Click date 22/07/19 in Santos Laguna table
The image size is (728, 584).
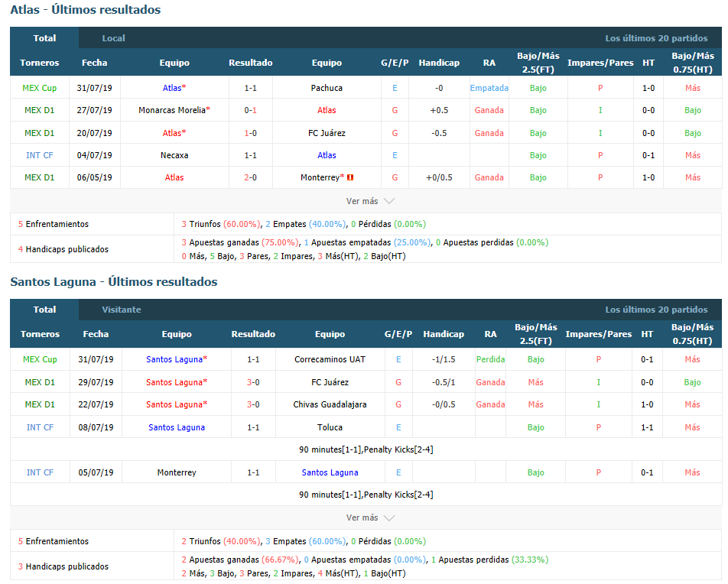96,404
